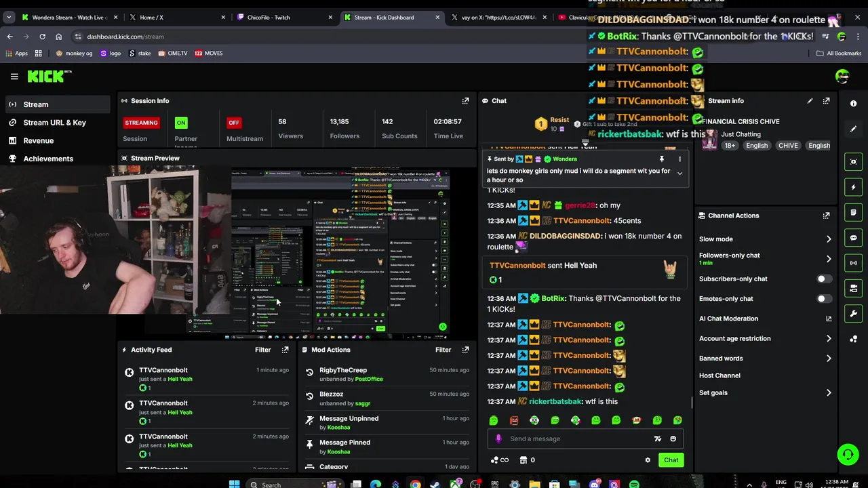The image size is (868, 488).
Task: Open AI Chat Moderation external link
Action: coord(829,319)
